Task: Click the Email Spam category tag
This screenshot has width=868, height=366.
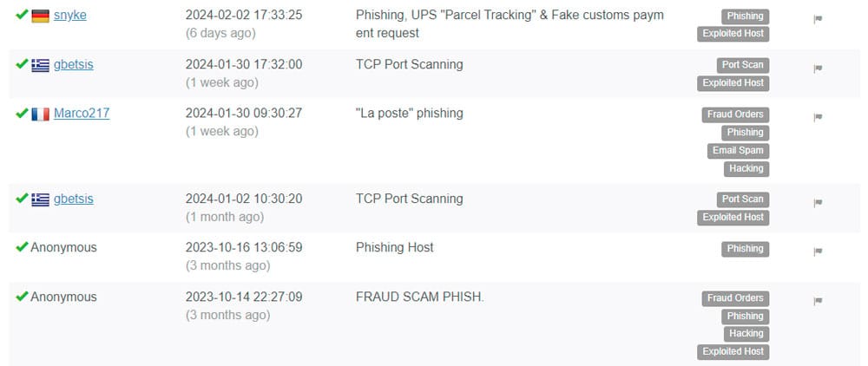Action: pyautogui.click(x=738, y=150)
